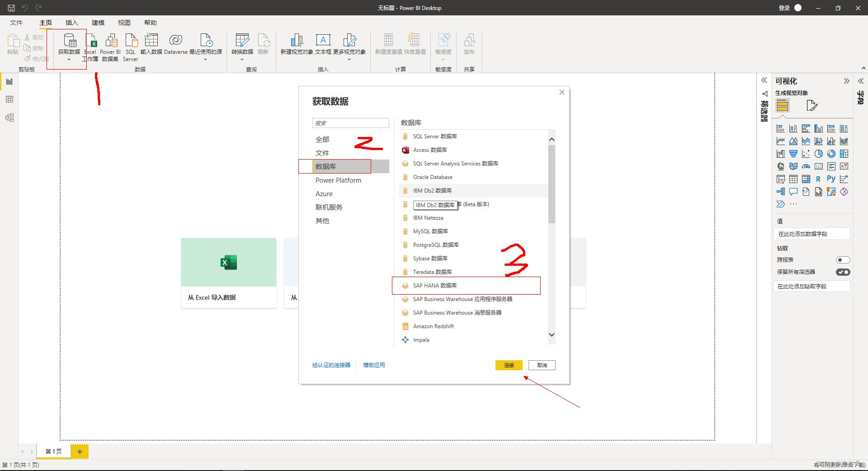Choose the Oracle Database connector
Screen dimensions: 868x471
(473, 177)
